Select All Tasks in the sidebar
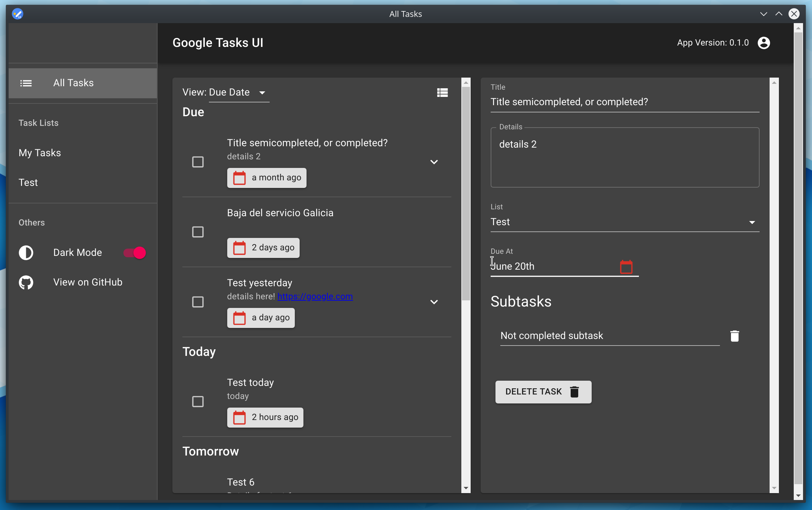 click(83, 83)
